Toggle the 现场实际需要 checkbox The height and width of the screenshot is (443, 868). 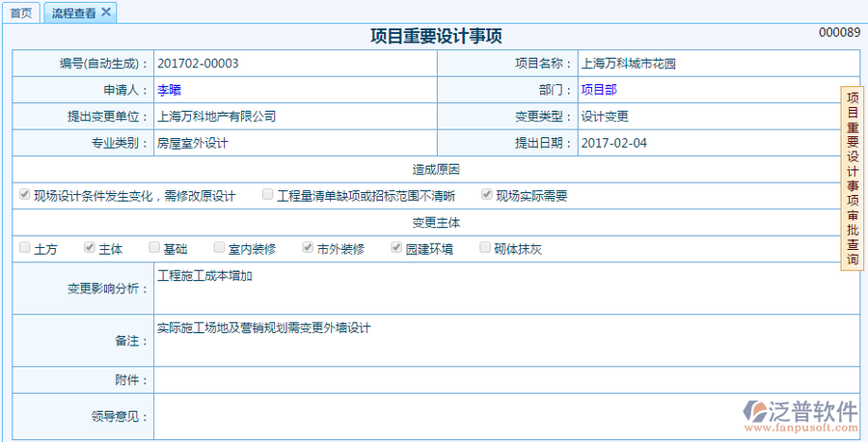pos(487,195)
